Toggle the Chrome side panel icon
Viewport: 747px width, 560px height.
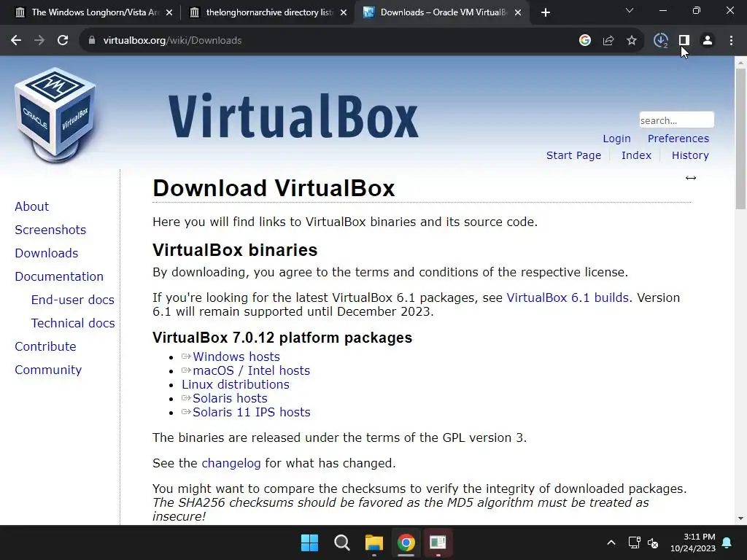point(684,41)
